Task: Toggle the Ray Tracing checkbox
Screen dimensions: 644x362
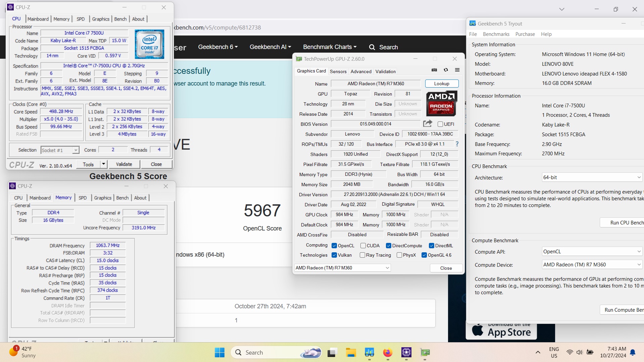Action: 362,255
